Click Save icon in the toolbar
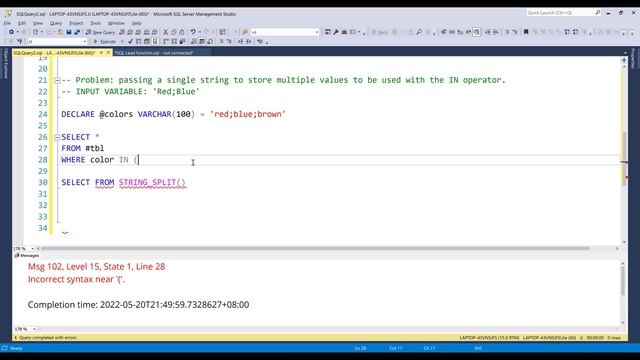Screen dimensions: 640x360 click(x=69, y=32)
